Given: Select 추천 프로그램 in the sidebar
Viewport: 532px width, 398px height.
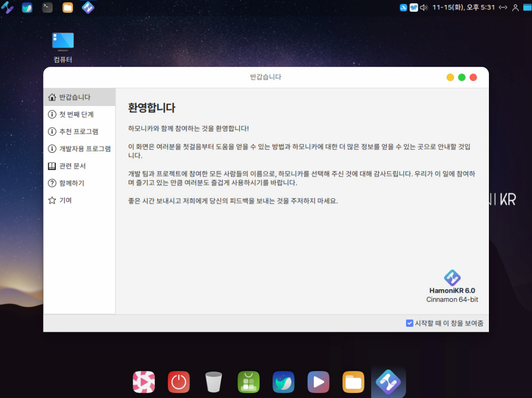Looking at the screenshot, I should pos(78,131).
